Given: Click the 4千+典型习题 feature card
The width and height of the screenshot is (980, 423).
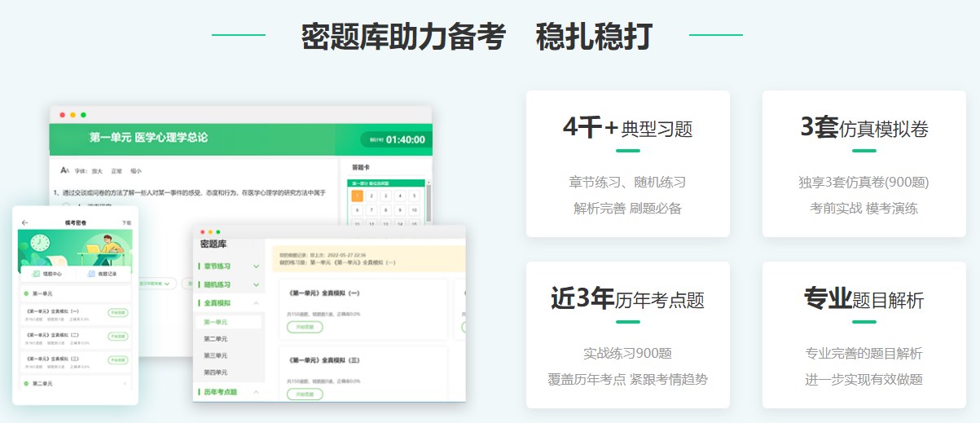Looking at the screenshot, I should [x=627, y=163].
